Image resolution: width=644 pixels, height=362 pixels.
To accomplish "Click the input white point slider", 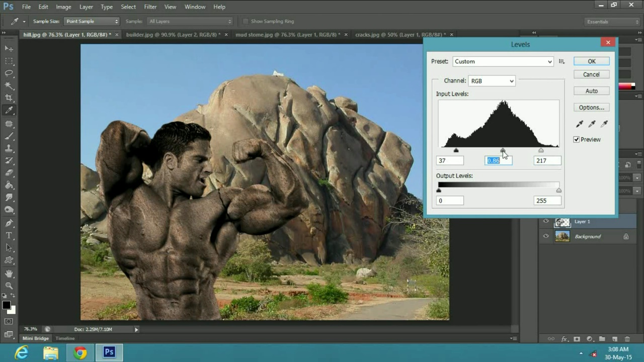I will (x=541, y=150).
